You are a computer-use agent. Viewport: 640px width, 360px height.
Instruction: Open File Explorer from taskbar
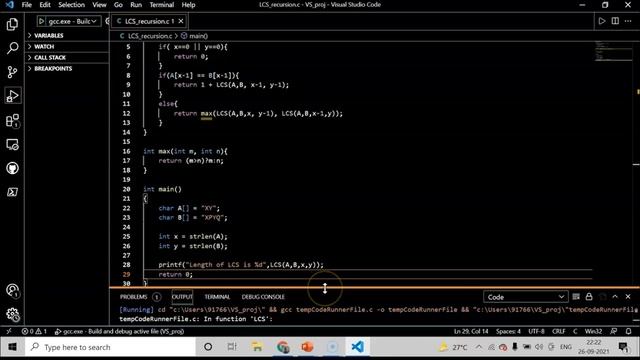point(257,347)
